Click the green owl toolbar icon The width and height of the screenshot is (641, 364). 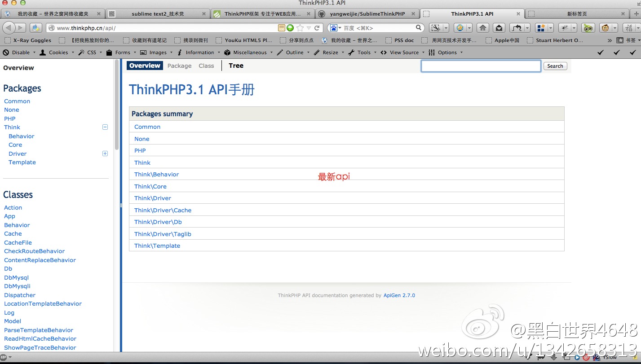(588, 28)
